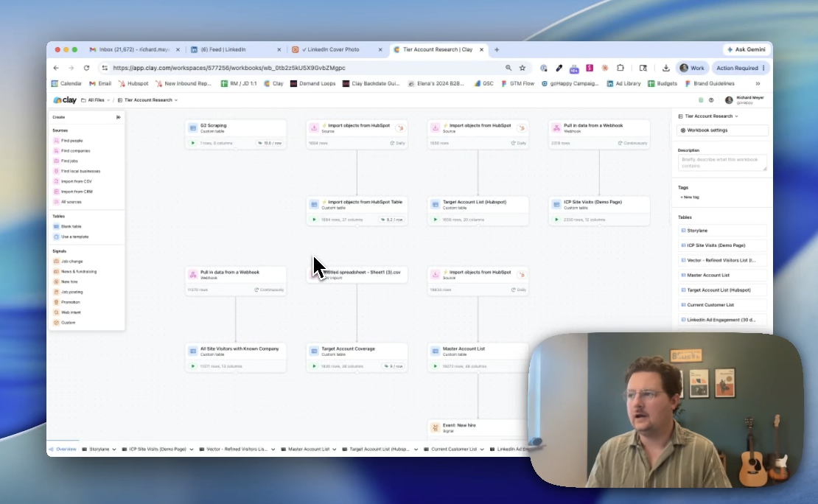Open the GTM Flow bookmark

click(x=517, y=83)
